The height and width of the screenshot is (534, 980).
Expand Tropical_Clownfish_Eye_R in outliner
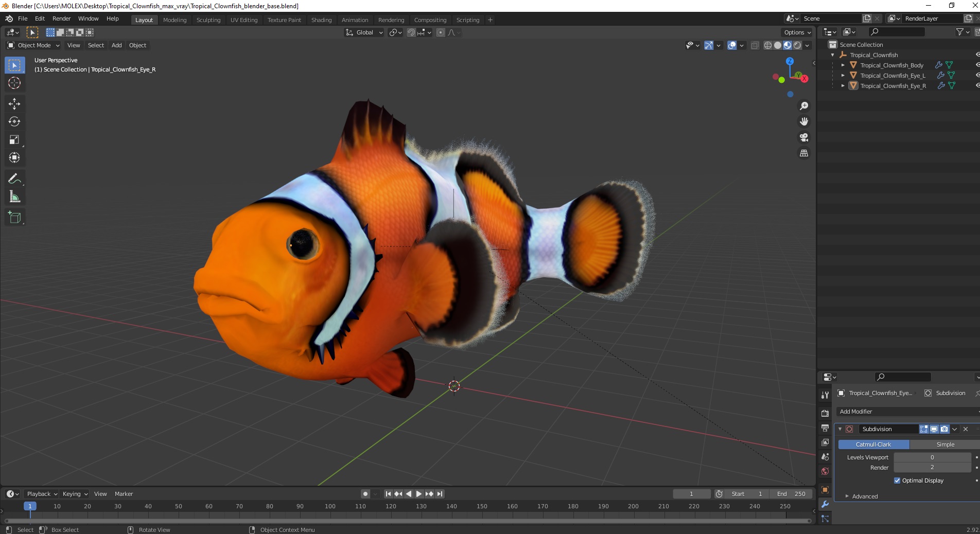pos(843,86)
